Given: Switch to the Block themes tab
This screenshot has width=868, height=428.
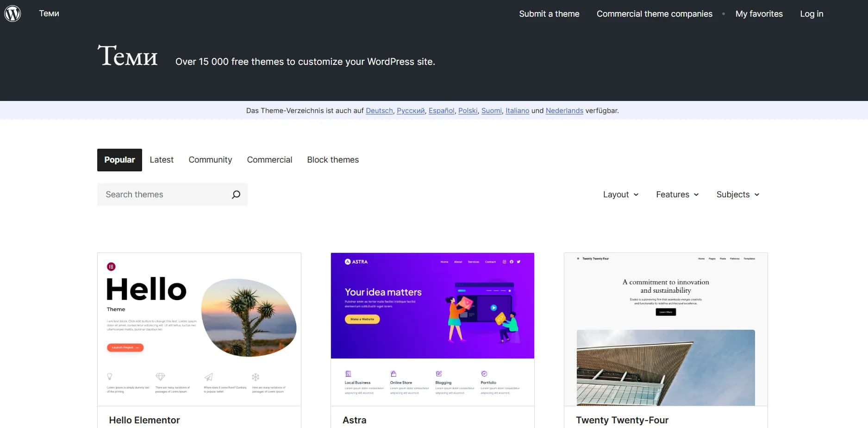Looking at the screenshot, I should click(x=333, y=160).
